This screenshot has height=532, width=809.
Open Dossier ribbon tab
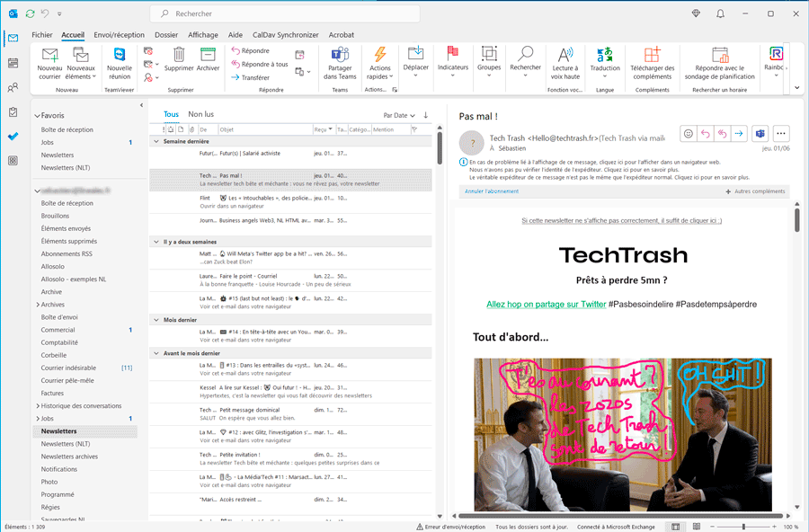(x=166, y=34)
